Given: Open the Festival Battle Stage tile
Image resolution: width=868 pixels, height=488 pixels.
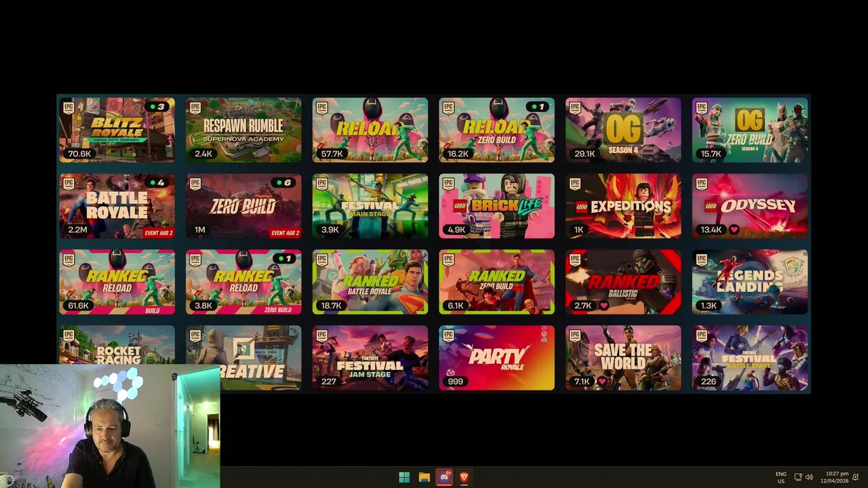Looking at the screenshot, I should tap(750, 358).
